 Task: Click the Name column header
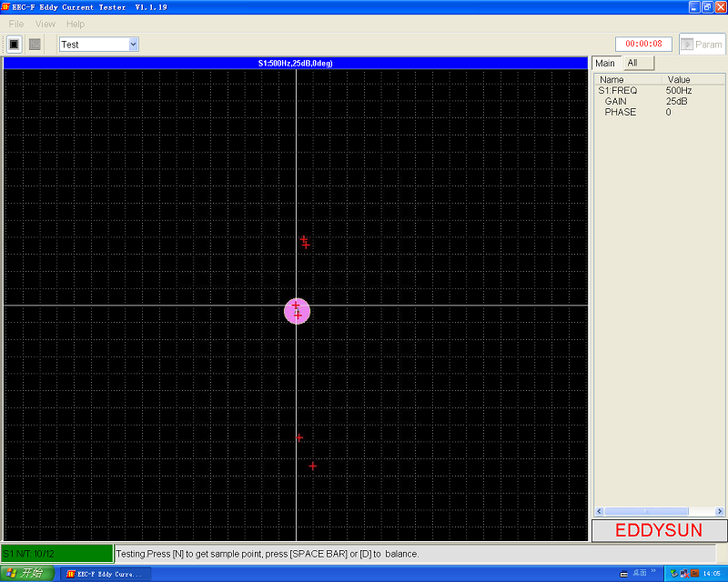[x=628, y=79]
